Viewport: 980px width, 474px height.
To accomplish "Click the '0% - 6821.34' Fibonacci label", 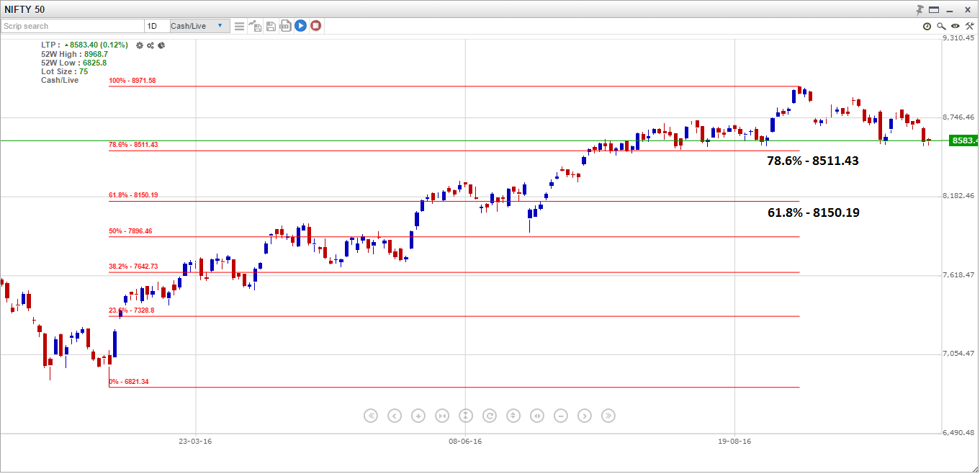I will [129, 382].
